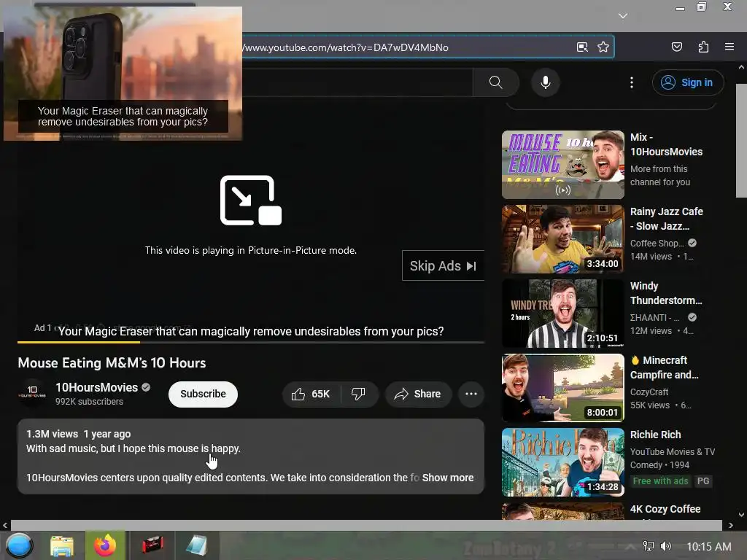
Task: Click Firefox taskbar icon
Action: [105, 545]
